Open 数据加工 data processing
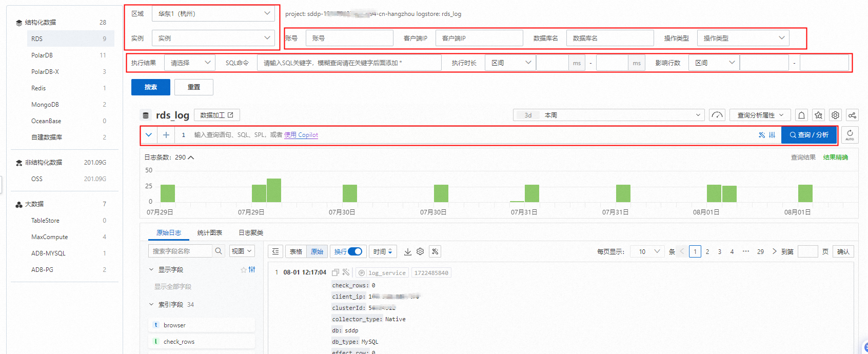Image resolution: width=868 pixels, height=354 pixels. coord(217,115)
